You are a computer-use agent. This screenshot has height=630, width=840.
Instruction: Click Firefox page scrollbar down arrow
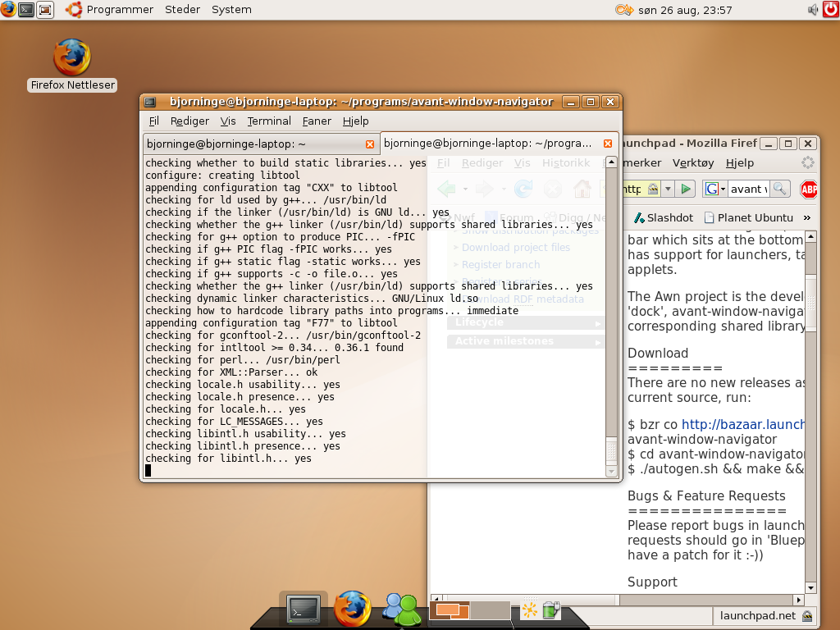(810, 587)
